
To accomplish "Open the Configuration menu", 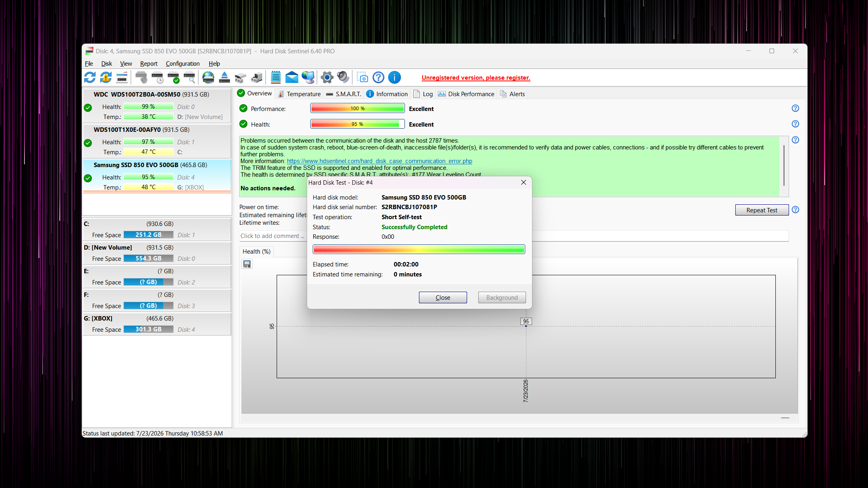I will (182, 64).
